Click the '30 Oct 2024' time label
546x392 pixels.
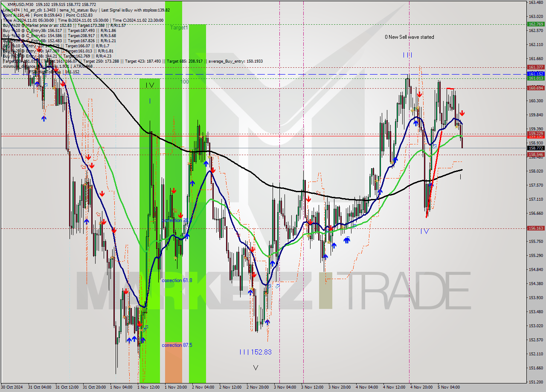click(12, 387)
